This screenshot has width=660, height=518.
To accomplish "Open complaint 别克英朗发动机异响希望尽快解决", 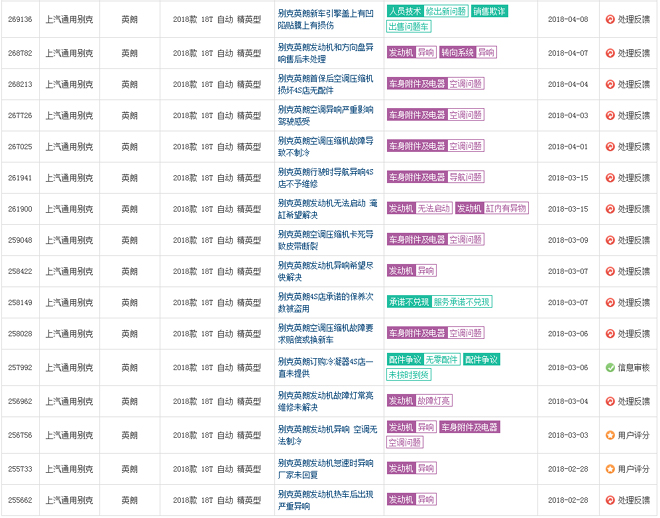I will pyautogui.click(x=325, y=271).
